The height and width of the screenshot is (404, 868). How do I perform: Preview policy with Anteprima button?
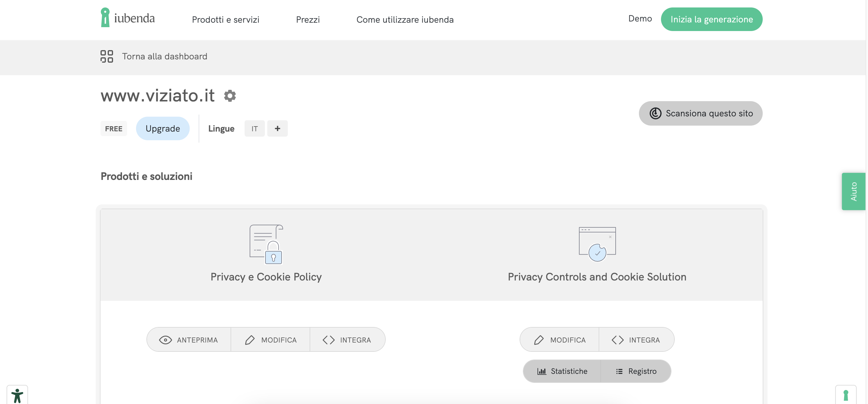pos(189,340)
